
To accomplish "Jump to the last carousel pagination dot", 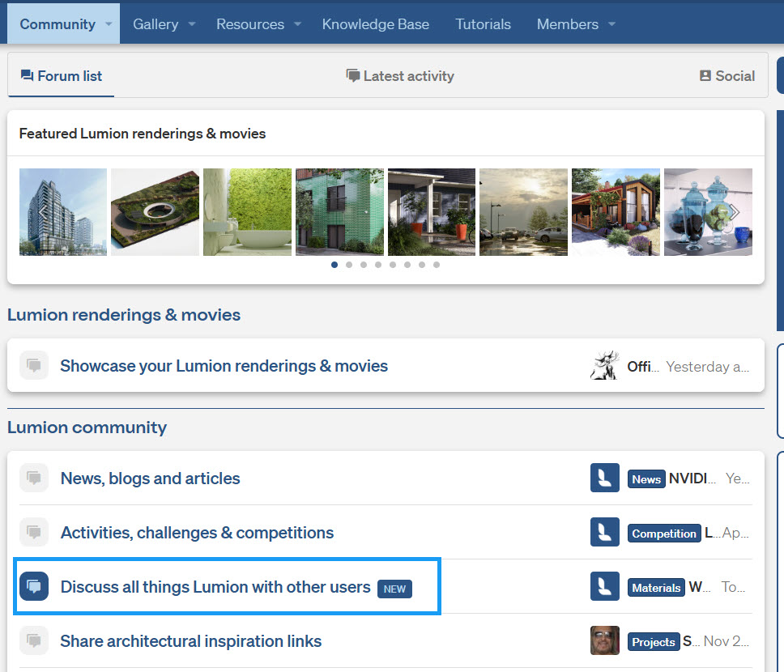I will (x=437, y=265).
